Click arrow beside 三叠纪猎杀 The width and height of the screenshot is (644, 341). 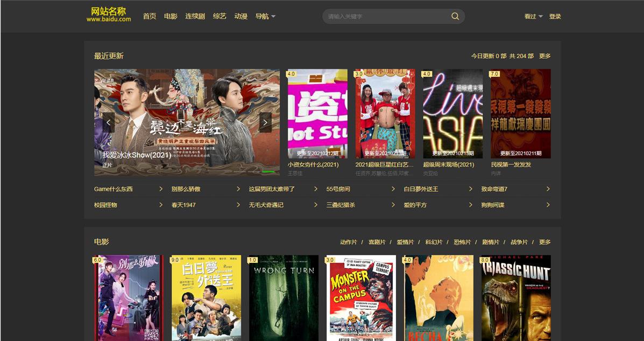(x=393, y=205)
